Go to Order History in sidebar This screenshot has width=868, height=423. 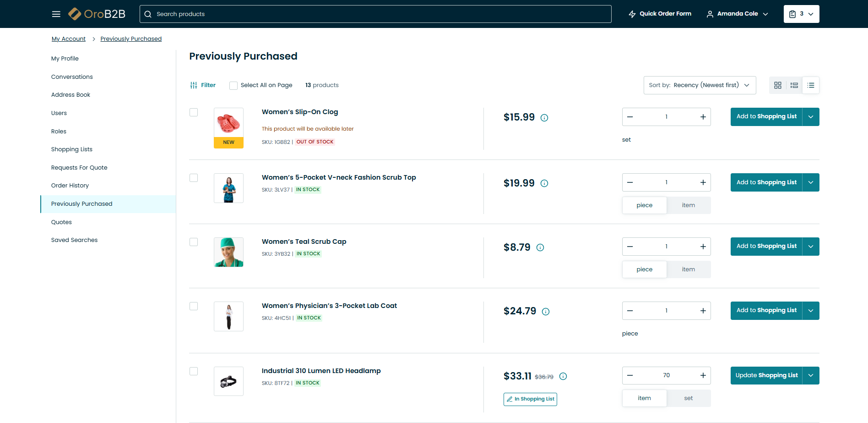(x=70, y=186)
